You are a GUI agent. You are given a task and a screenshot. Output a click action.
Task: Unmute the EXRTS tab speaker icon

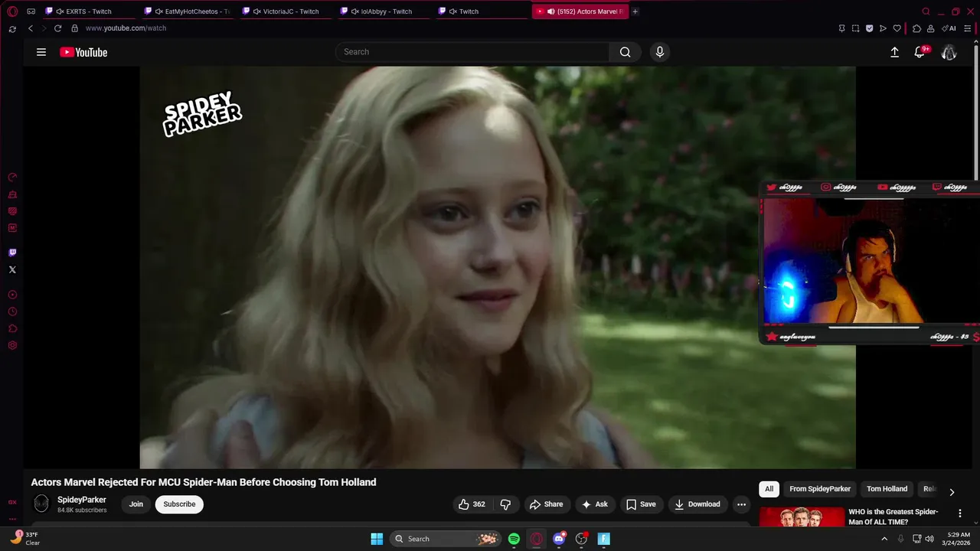(60, 11)
